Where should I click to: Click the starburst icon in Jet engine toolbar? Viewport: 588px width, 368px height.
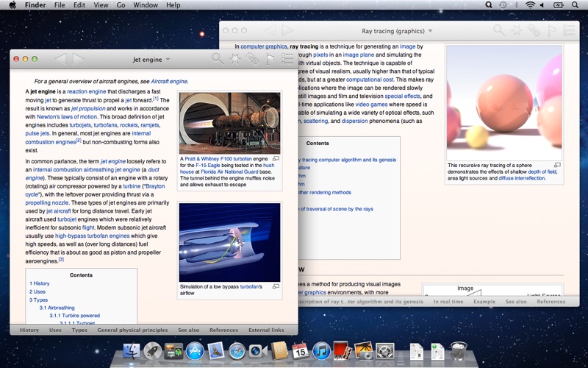tap(235, 59)
